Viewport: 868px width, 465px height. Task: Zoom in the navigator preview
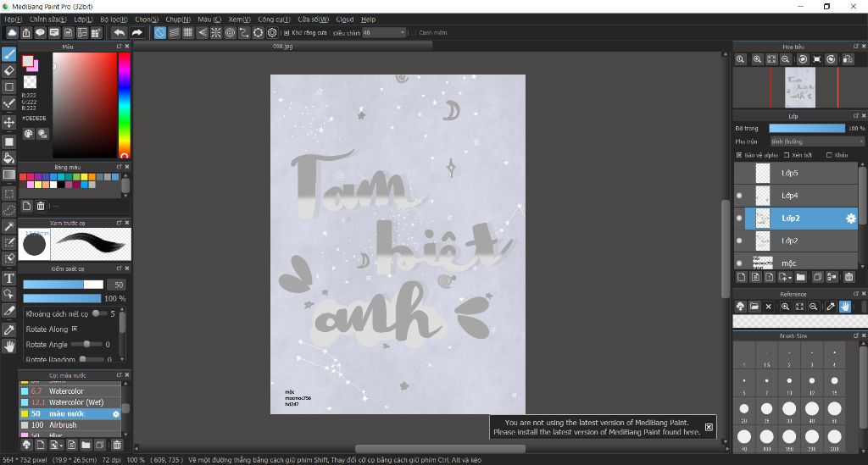click(x=757, y=59)
